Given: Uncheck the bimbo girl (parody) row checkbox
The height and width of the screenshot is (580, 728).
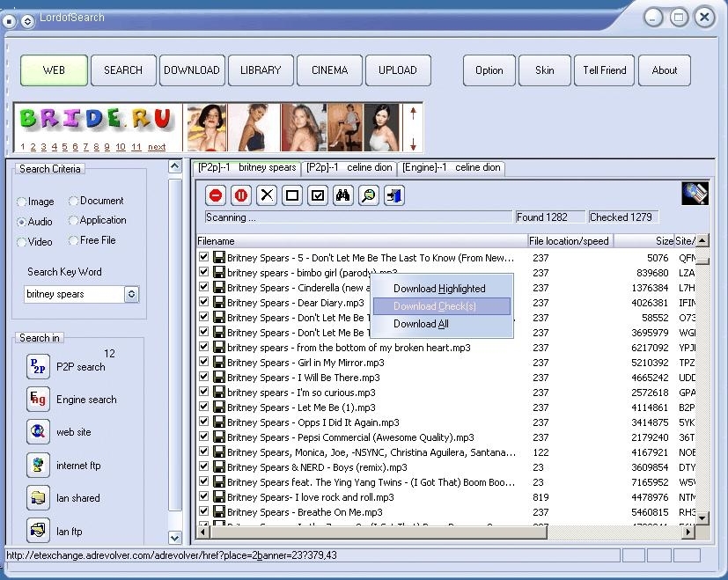Looking at the screenshot, I should pos(203,272).
